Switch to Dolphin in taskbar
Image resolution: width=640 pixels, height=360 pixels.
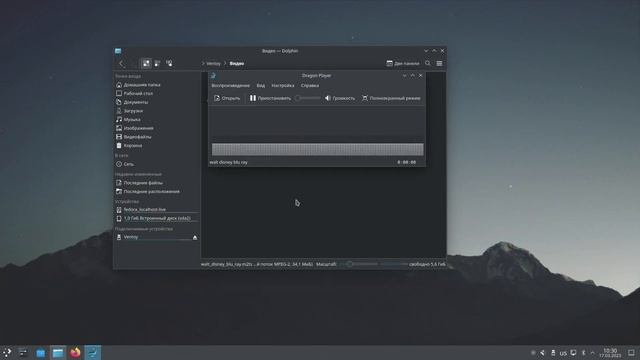58,353
